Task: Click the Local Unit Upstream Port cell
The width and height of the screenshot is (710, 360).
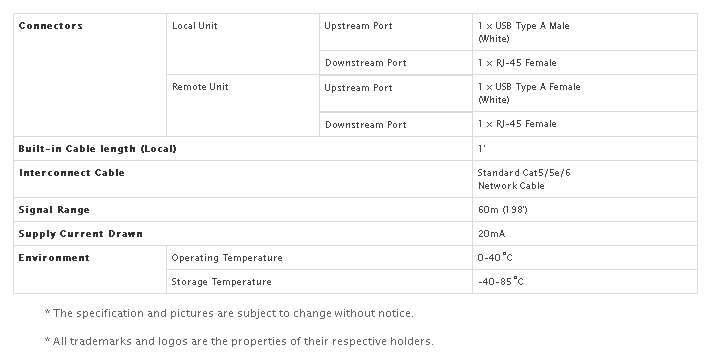Action: [x=396, y=32]
